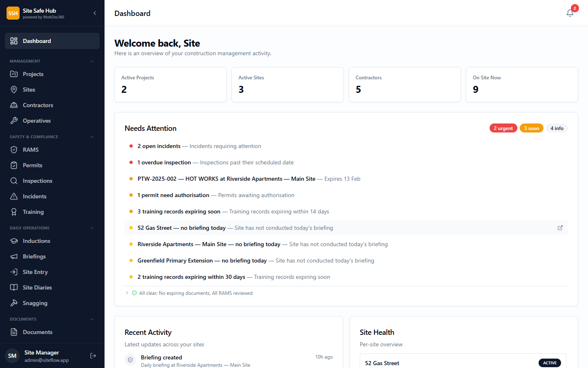Click the SM user avatar
Viewport: 588px width, 368px height.
click(x=12, y=356)
